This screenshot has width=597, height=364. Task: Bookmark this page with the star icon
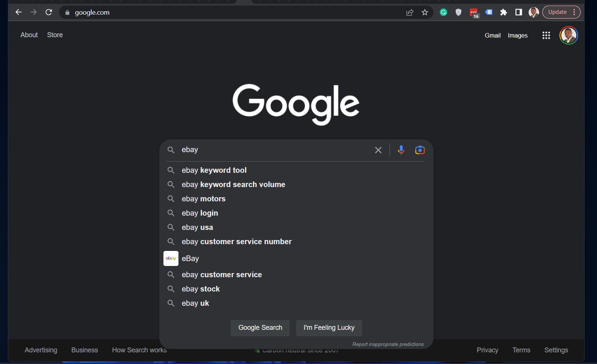[425, 12]
